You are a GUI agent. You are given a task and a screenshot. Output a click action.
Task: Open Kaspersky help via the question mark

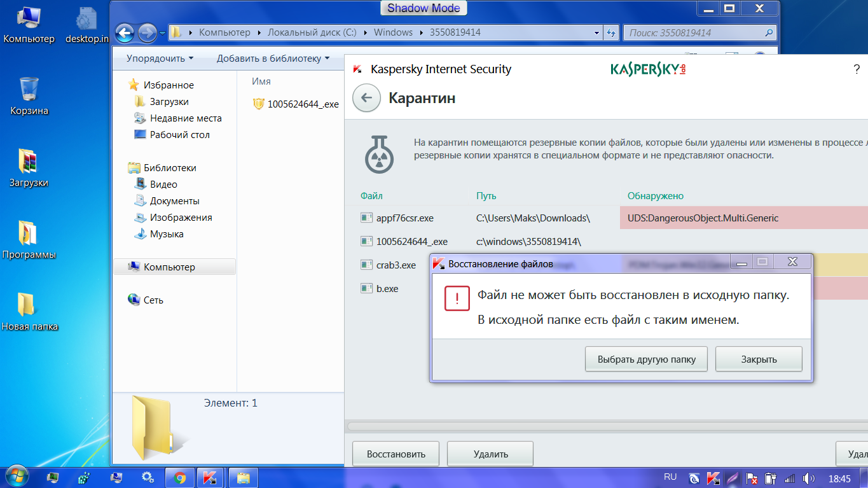857,69
